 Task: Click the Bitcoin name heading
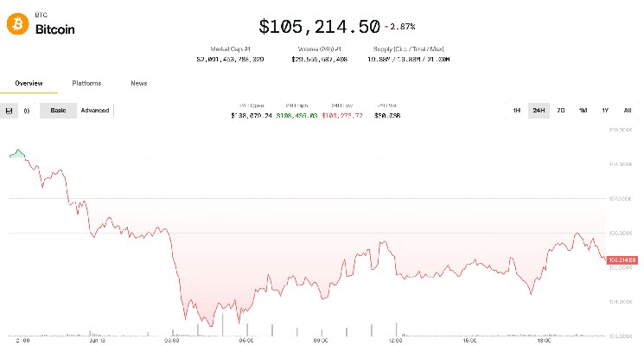(x=55, y=29)
